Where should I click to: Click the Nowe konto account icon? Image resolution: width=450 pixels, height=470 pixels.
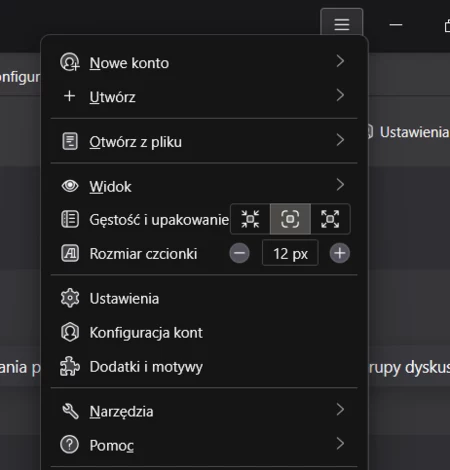click(70, 62)
